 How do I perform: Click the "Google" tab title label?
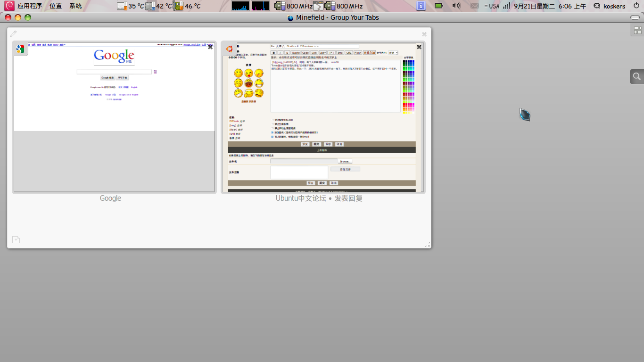coord(110,198)
